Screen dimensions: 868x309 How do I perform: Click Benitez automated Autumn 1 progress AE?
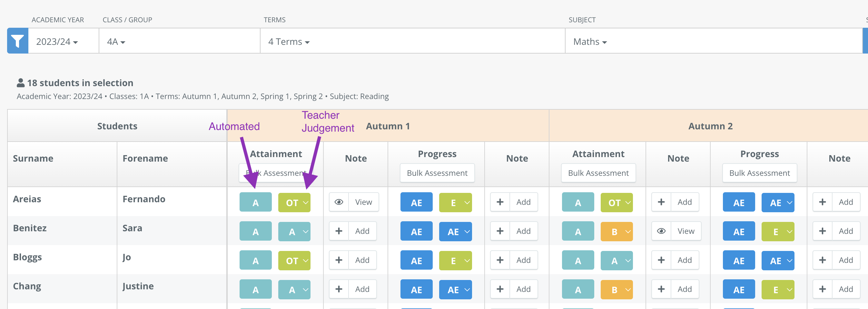[417, 231]
